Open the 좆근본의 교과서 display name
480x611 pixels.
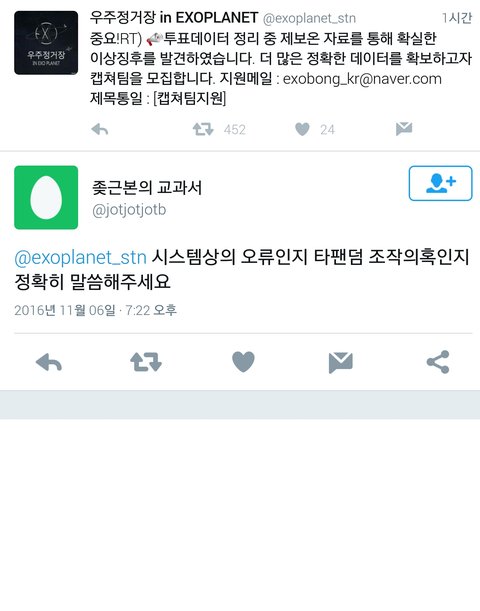pos(147,187)
